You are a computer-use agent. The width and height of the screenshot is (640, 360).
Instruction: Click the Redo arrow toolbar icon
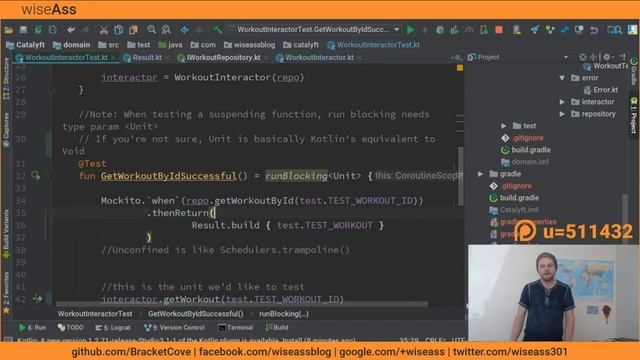coord(86,30)
